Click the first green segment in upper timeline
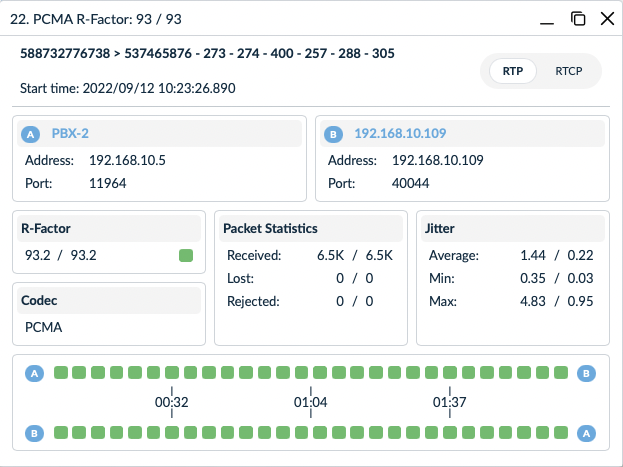The height and width of the screenshot is (467, 623). 61,373
